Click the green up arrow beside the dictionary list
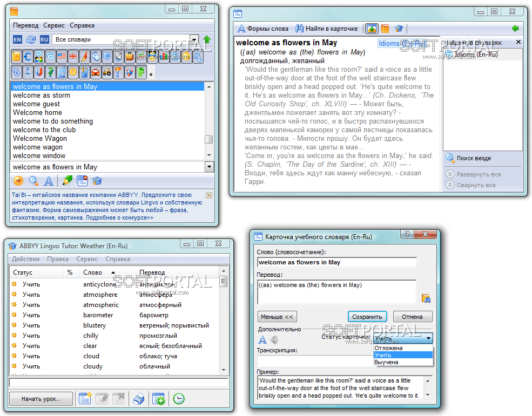The height and width of the screenshot is (416, 532). click(x=207, y=40)
